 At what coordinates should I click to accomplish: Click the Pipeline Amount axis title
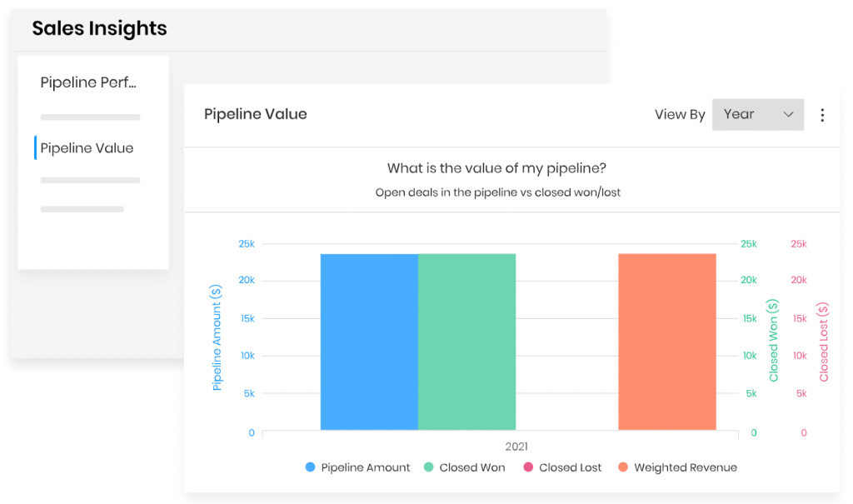pyautogui.click(x=217, y=332)
